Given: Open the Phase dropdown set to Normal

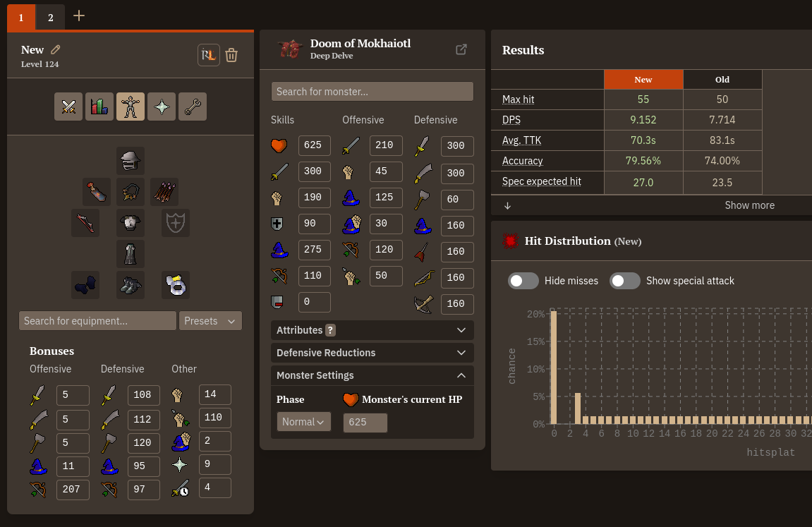Looking at the screenshot, I should [x=303, y=422].
